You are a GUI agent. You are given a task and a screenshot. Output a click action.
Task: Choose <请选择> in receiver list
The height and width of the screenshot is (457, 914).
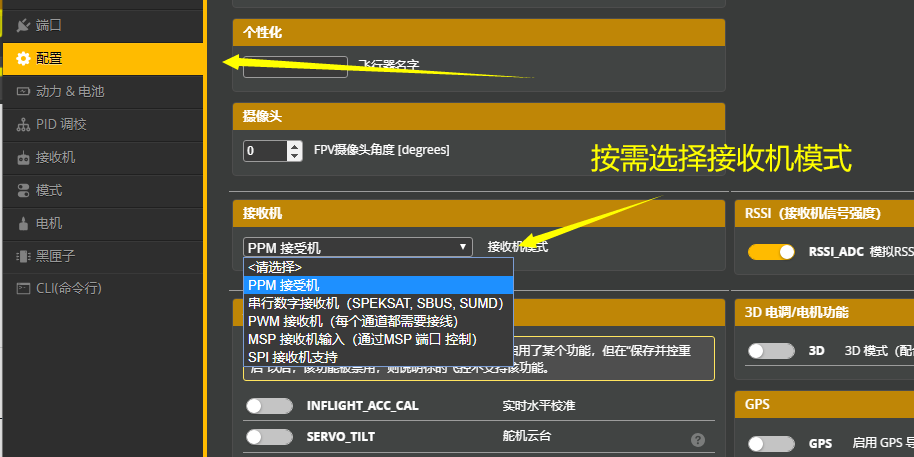[x=378, y=268]
